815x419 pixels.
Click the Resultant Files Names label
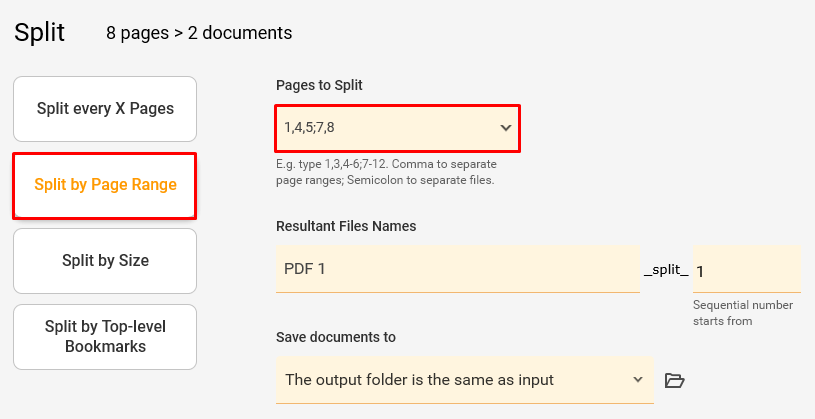click(346, 226)
